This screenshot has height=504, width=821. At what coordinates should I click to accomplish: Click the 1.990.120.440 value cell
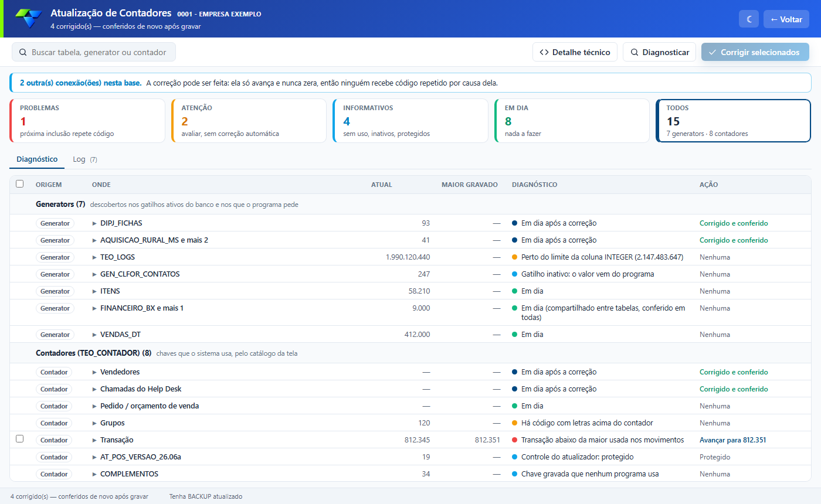(408, 257)
